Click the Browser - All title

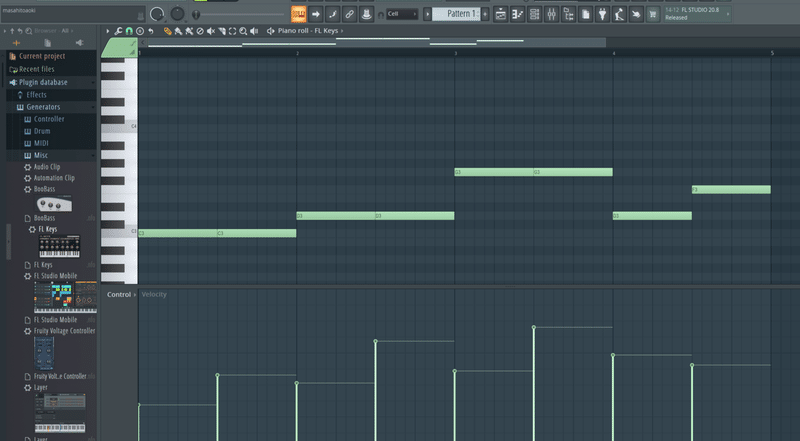pyautogui.click(x=51, y=31)
